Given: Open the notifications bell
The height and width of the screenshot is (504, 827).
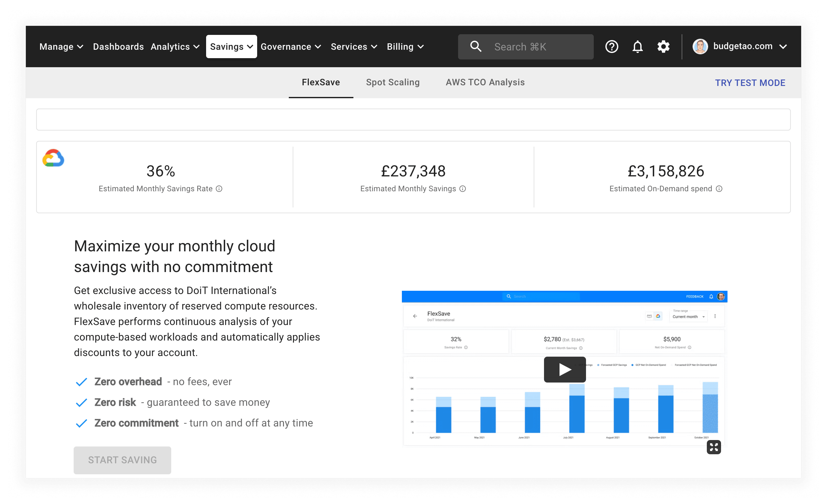Looking at the screenshot, I should coord(637,47).
